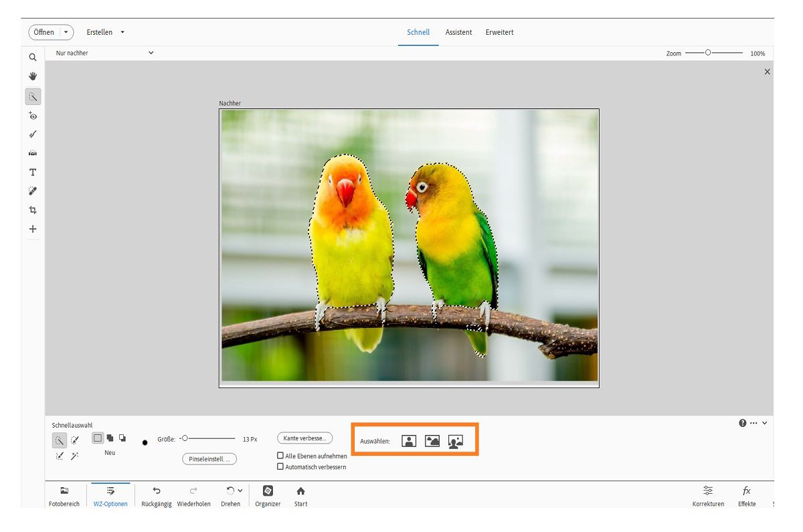Enable 'Alle Ebenen aufnehmen' checkbox
This screenshot has height=532, width=803.
(x=280, y=456)
